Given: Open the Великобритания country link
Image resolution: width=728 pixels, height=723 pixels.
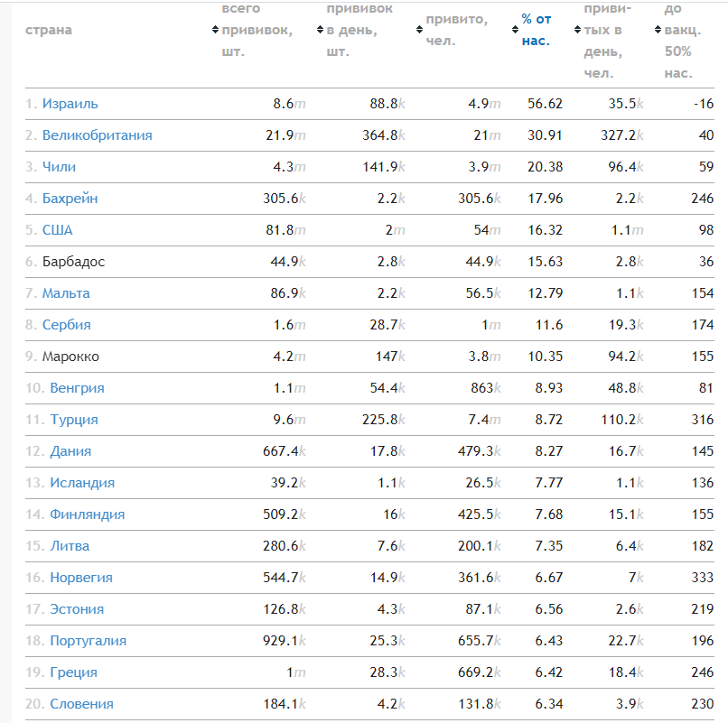Looking at the screenshot, I should (97, 135).
